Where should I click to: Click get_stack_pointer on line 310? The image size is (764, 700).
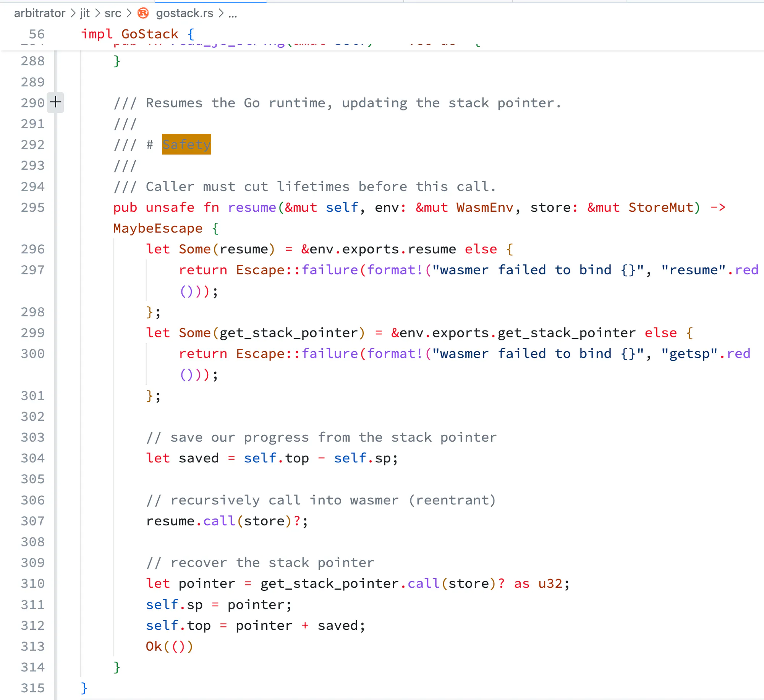coord(329,583)
